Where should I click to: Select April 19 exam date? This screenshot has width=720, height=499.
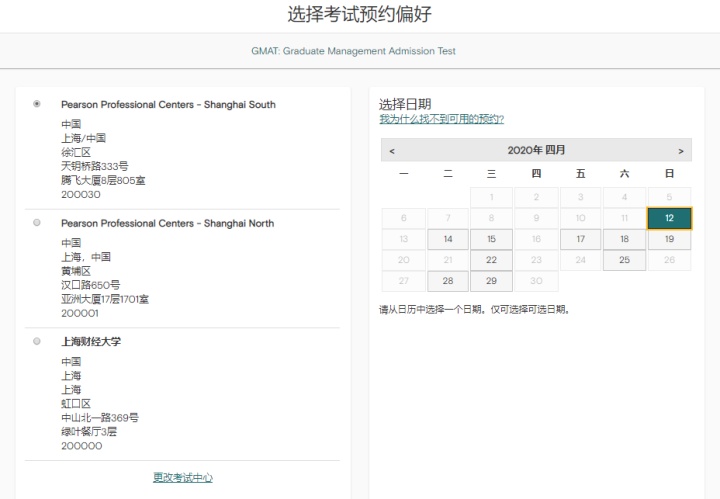(669, 239)
